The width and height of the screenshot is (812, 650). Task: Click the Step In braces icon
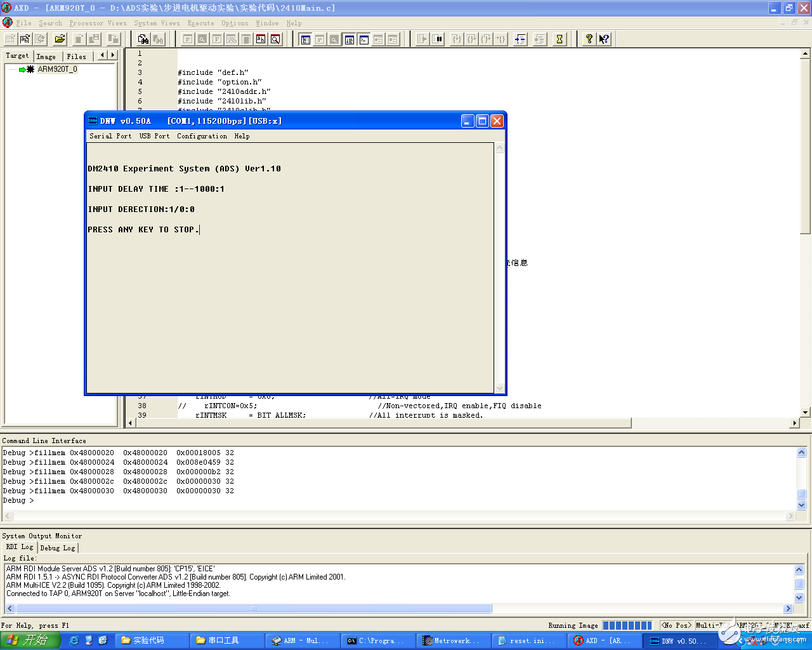point(456,39)
